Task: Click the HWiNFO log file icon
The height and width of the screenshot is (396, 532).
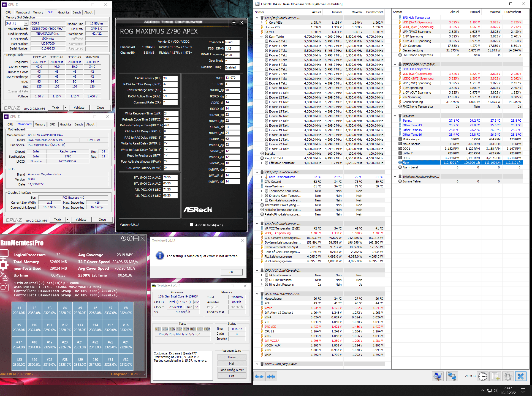Action: pyautogui.click(x=495, y=376)
